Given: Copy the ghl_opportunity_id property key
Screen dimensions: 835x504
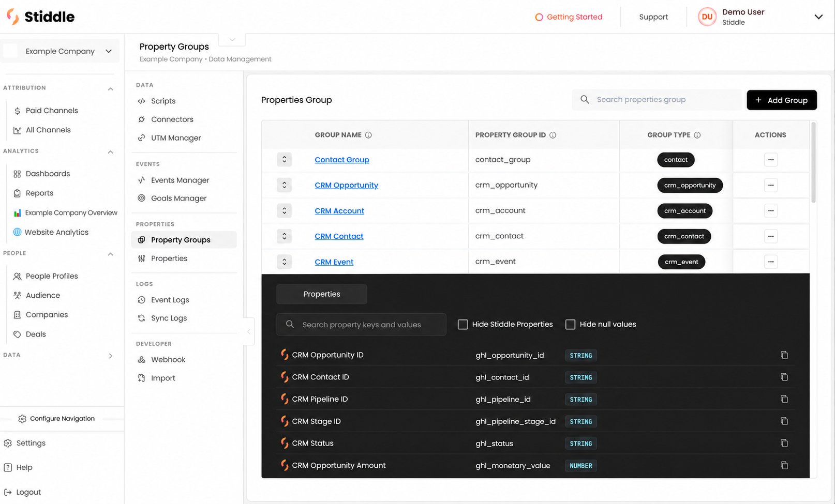Looking at the screenshot, I should [x=784, y=355].
